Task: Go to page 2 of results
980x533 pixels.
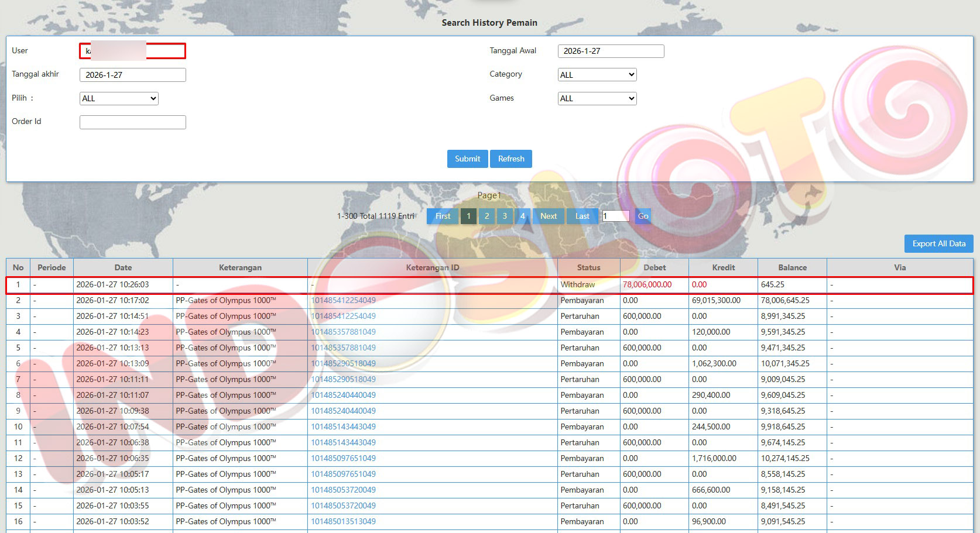Action: [x=486, y=216]
